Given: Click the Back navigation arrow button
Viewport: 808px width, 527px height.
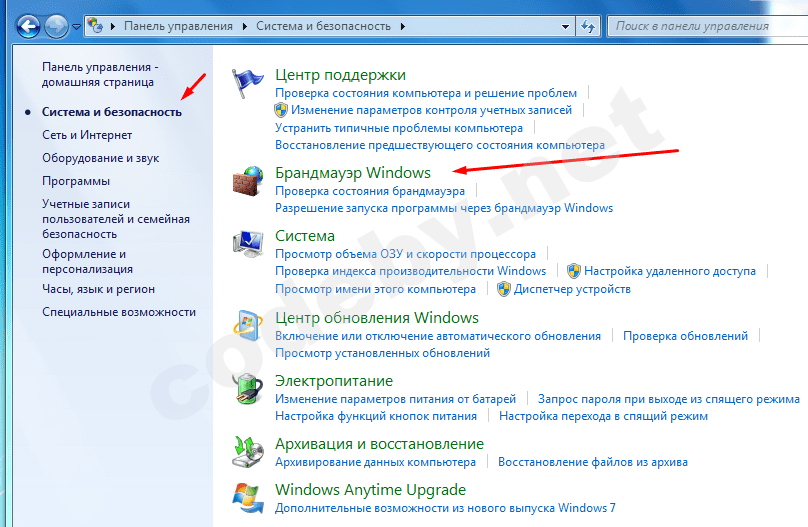Looking at the screenshot, I should pyautogui.click(x=28, y=26).
